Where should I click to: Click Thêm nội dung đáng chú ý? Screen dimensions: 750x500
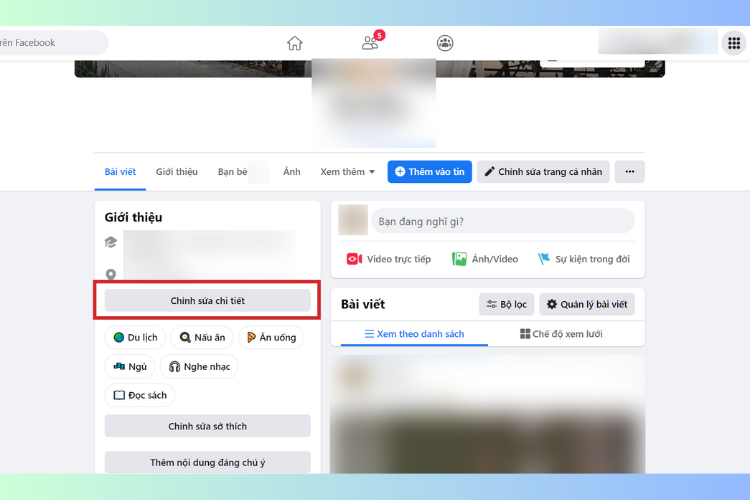point(208,463)
